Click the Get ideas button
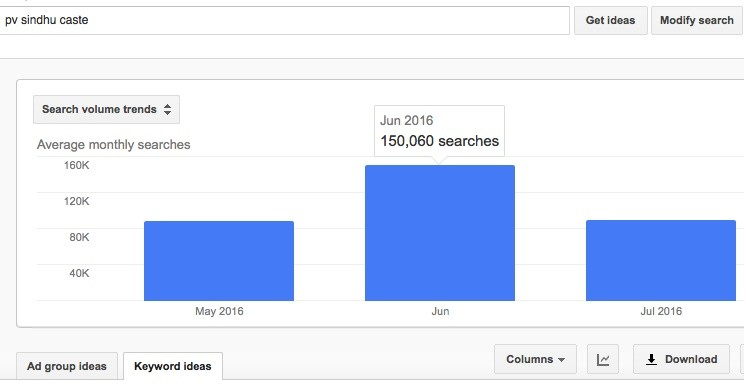Image resolution: width=746 pixels, height=387 pixels. (610, 20)
